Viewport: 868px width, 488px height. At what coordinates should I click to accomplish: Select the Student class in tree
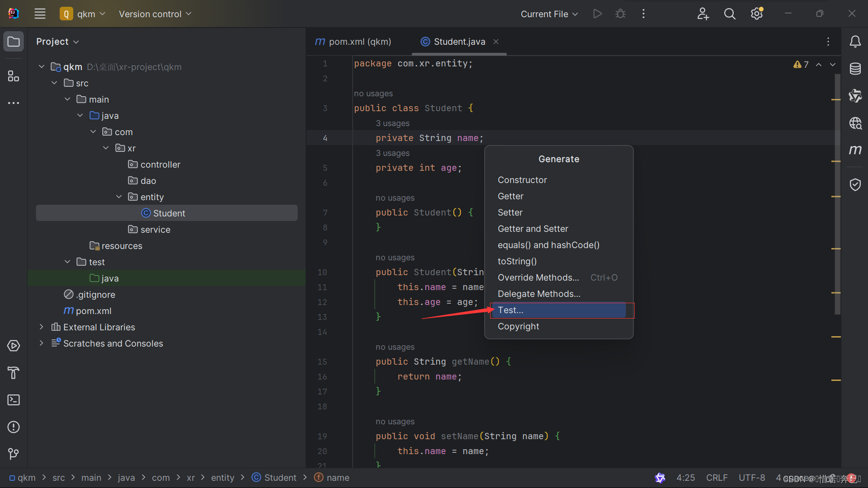pos(166,213)
